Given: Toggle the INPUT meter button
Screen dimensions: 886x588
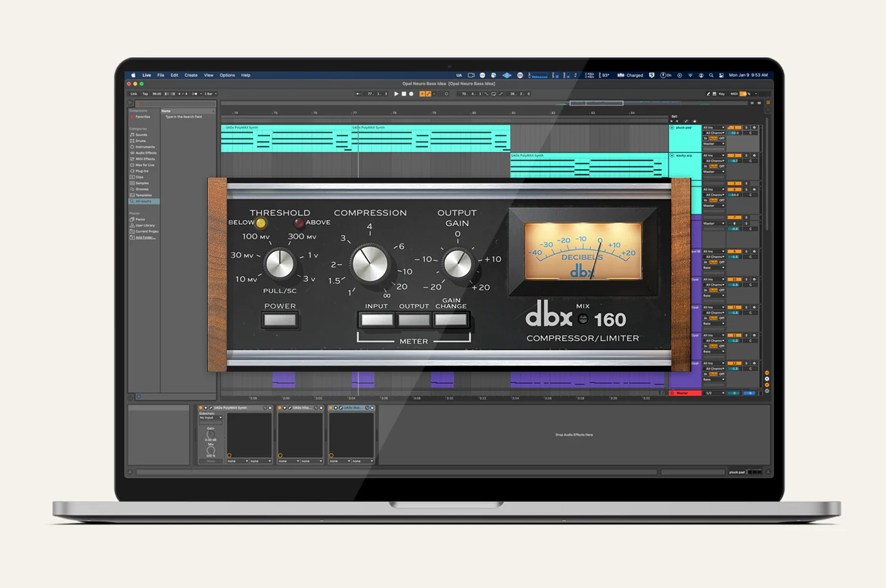Looking at the screenshot, I should pos(377,320).
